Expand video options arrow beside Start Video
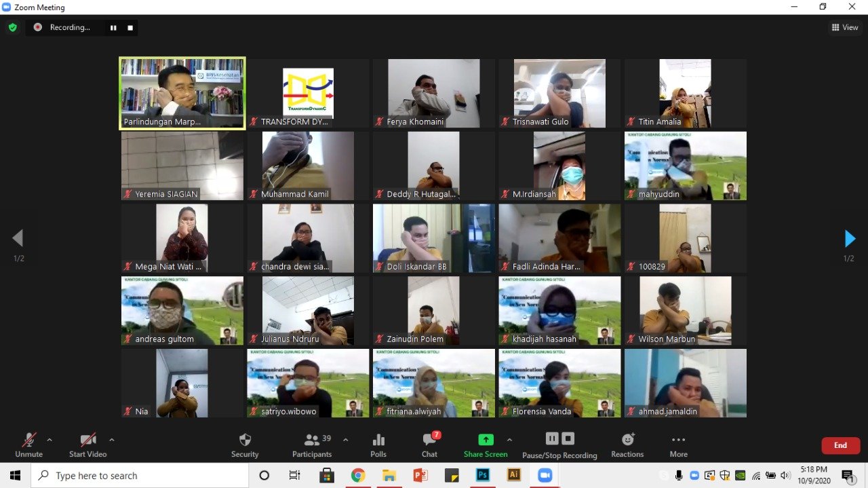The image size is (868, 488). (x=111, y=440)
